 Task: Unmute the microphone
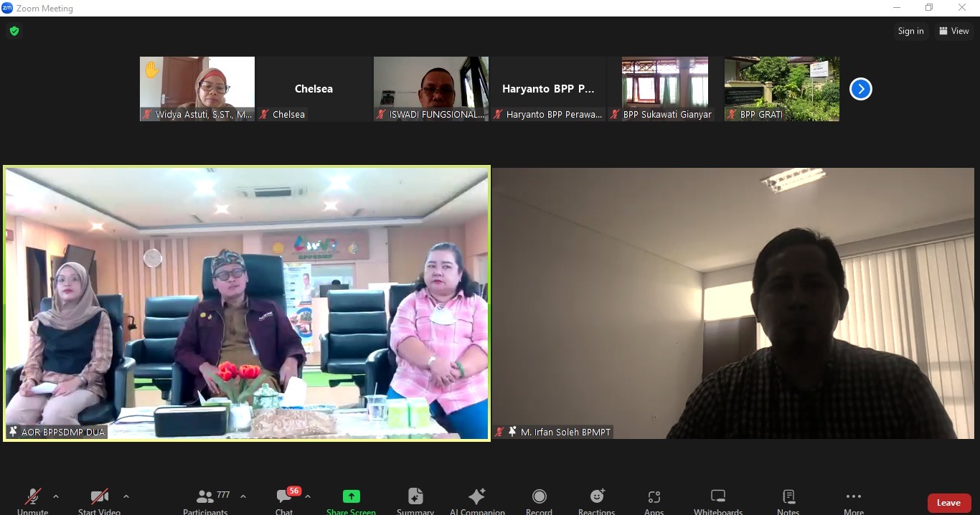(x=33, y=500)
